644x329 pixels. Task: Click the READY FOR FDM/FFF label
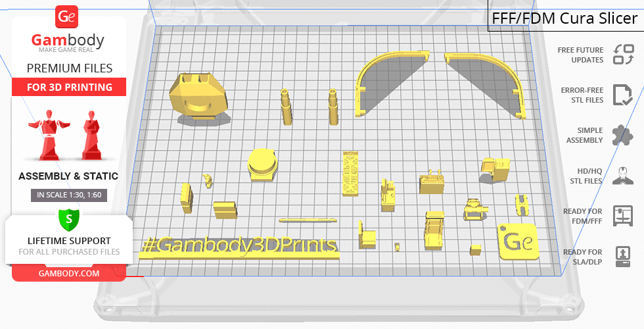(582, 216)
